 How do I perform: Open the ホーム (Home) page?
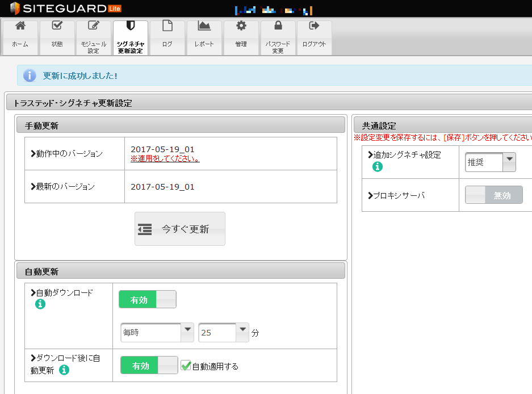[x=20, y=37]
